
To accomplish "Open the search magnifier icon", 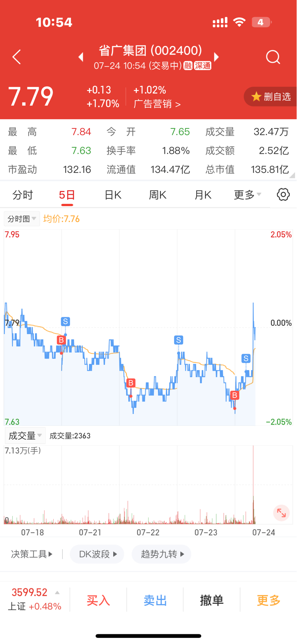I will point(273,57).
